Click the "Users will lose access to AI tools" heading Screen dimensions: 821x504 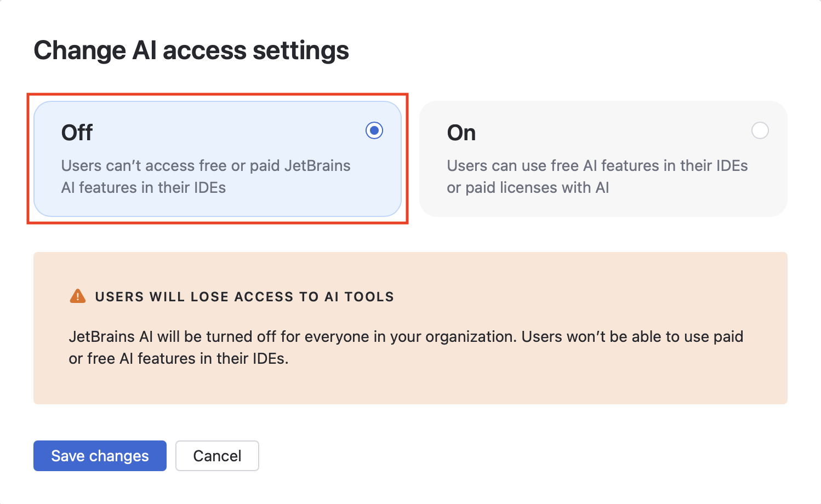244,297
